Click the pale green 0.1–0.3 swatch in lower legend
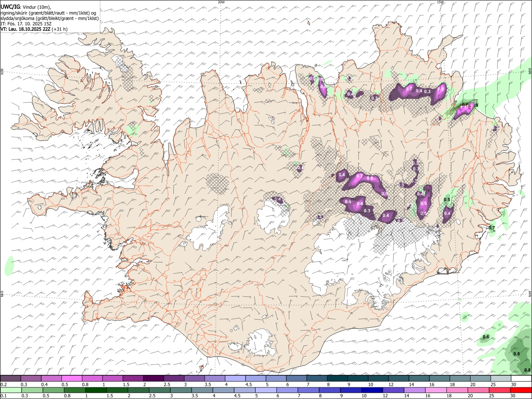 pos(11,390)
